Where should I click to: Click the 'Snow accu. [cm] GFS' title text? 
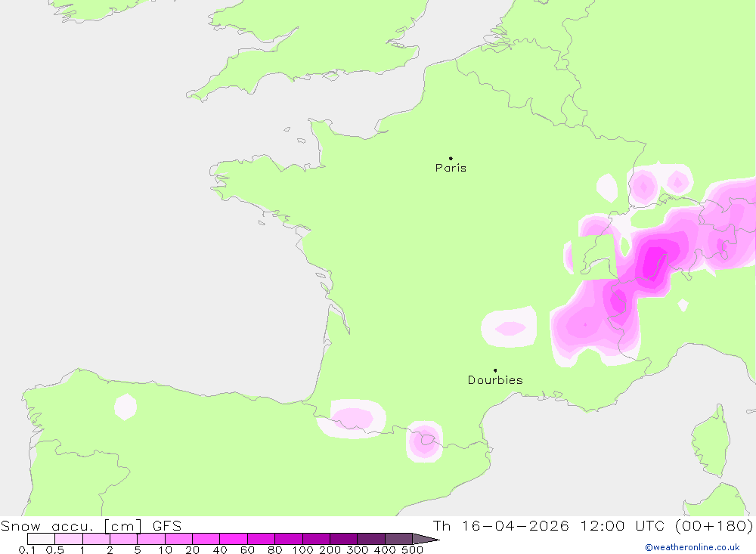pos(91,525)
